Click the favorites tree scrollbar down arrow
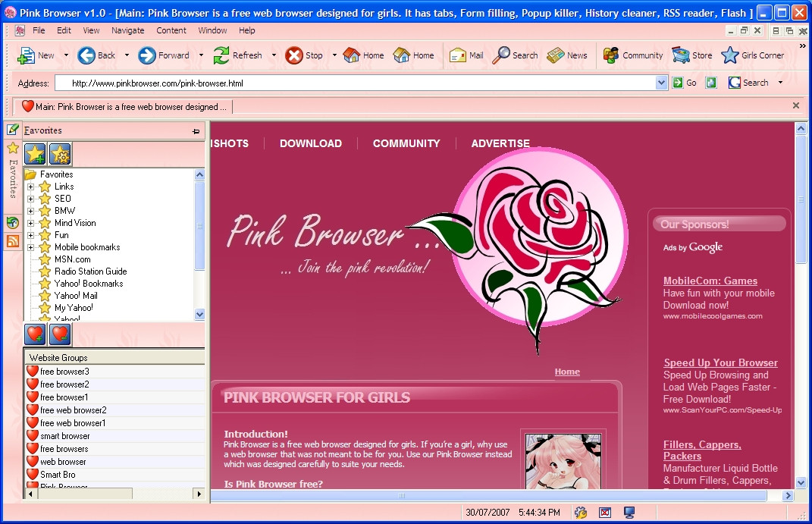 pyautogui.click(x=199, y=314)
